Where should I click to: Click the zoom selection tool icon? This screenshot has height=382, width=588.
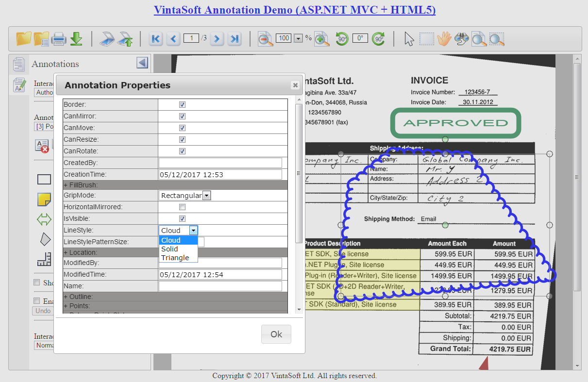pos(497,39)
